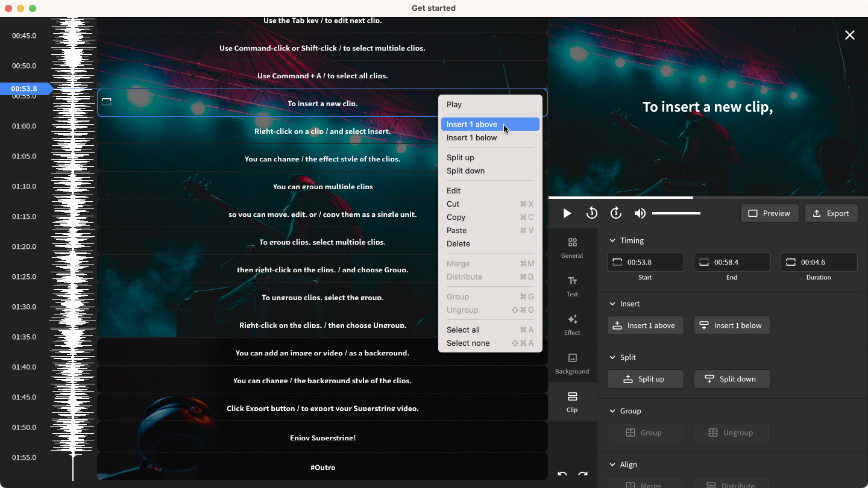Mute audio with the speaker icon
The height and width of the screenshot is (488, 868).
[x=640, y=213]
